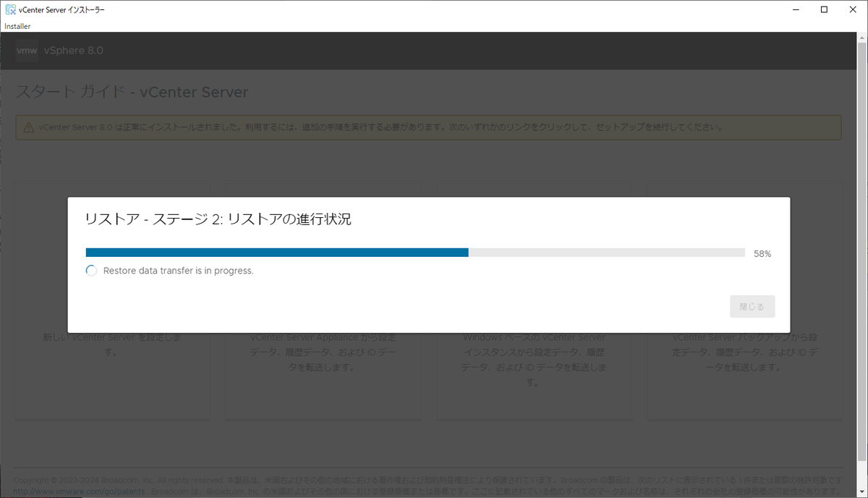Click card text about Windows ベースの vCenter Server
This screenshot has width=868, height=498.
tap(535, 360)
